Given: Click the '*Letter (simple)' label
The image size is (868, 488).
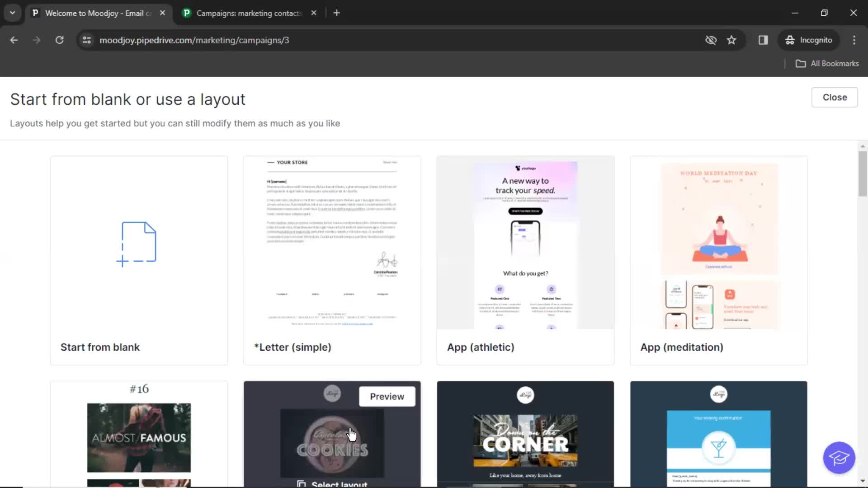Looking at the screenshot, I should [292, 347].
